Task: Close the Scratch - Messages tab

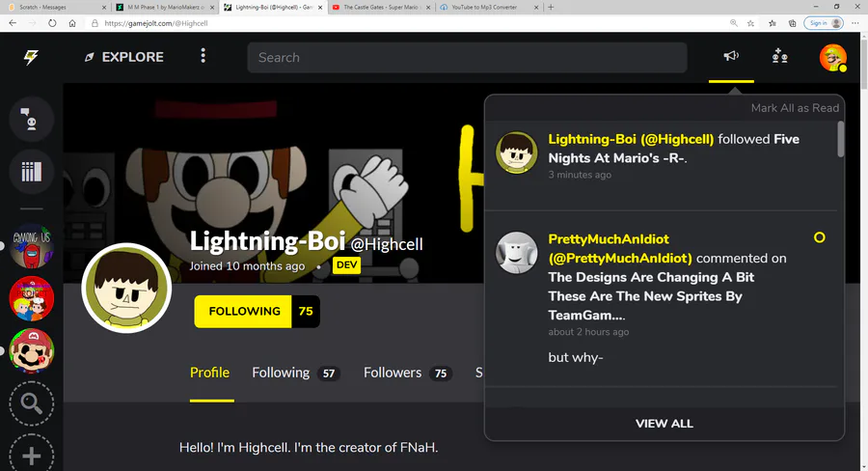Action: coord(103,7)
